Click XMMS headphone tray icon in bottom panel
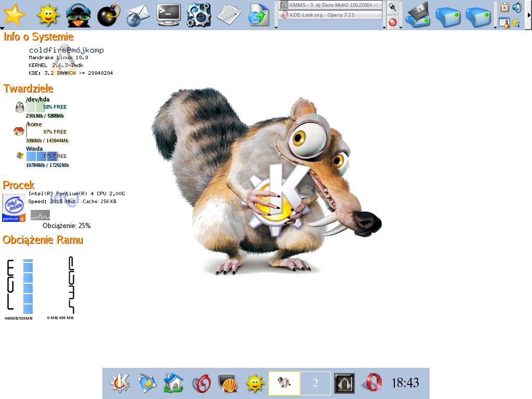532x399 pixels. click(x=344, y=383)
